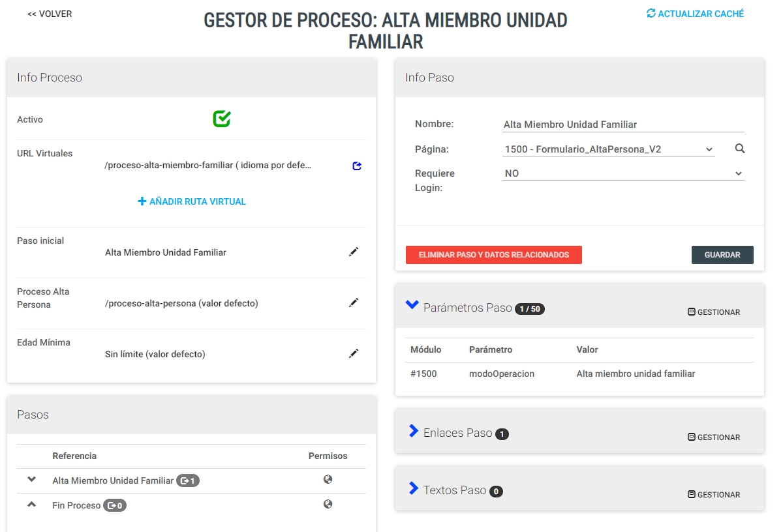This screenshot has width=783, height=532.
Task: Open the Página dropdown selector
Action: [609, 149]
